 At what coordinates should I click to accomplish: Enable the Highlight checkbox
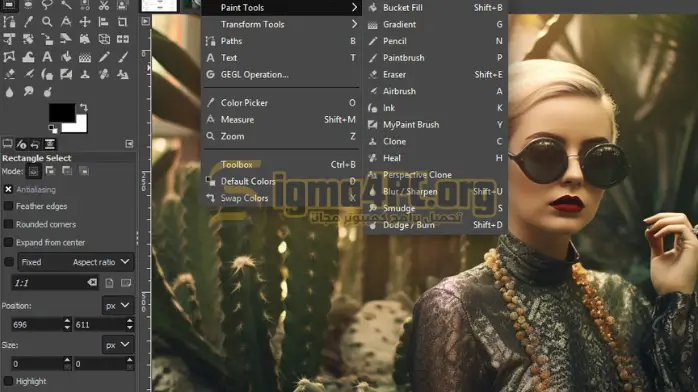click(x=8, y=381)
